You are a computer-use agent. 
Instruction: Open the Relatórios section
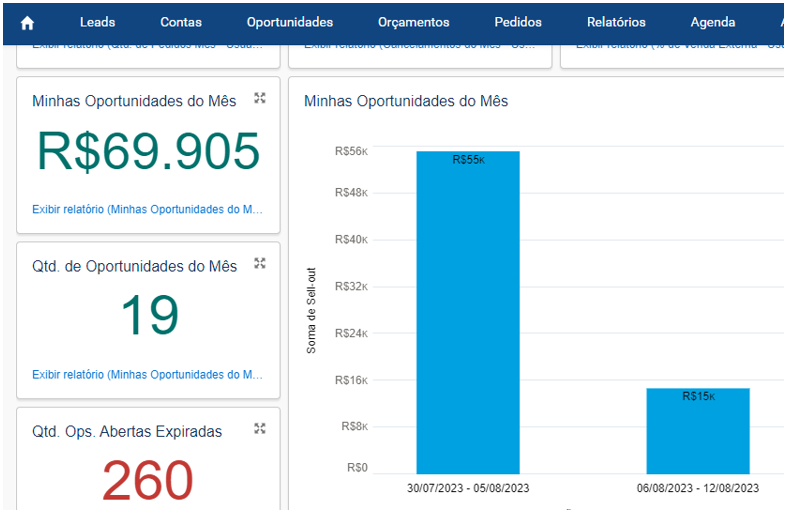[616, 22]
